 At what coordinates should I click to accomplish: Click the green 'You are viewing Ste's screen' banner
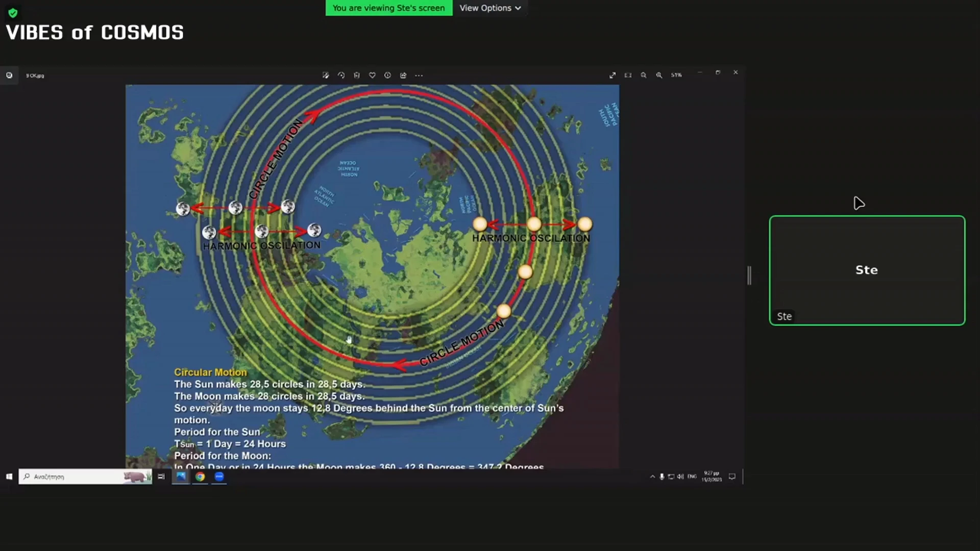tap(388, 8)
